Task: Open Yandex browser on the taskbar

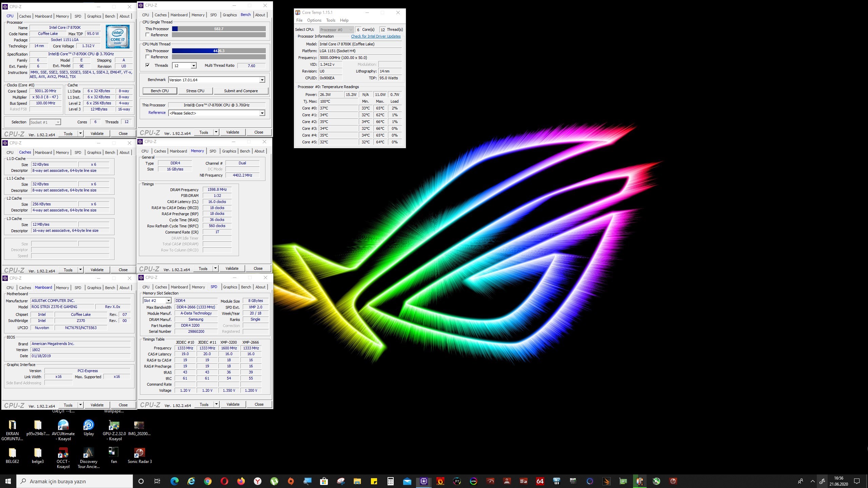Action: [258, 481]
